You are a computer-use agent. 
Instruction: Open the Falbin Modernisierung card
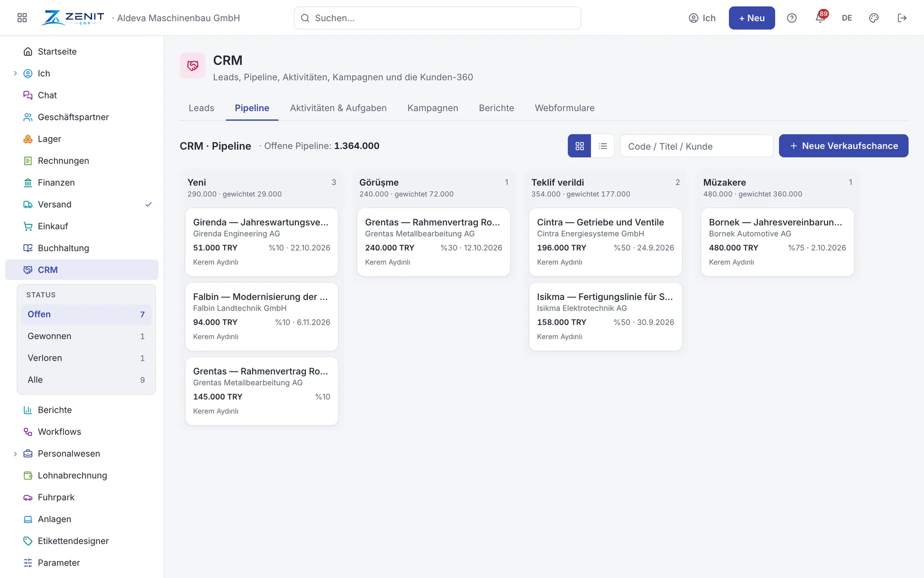click(262, 316)
